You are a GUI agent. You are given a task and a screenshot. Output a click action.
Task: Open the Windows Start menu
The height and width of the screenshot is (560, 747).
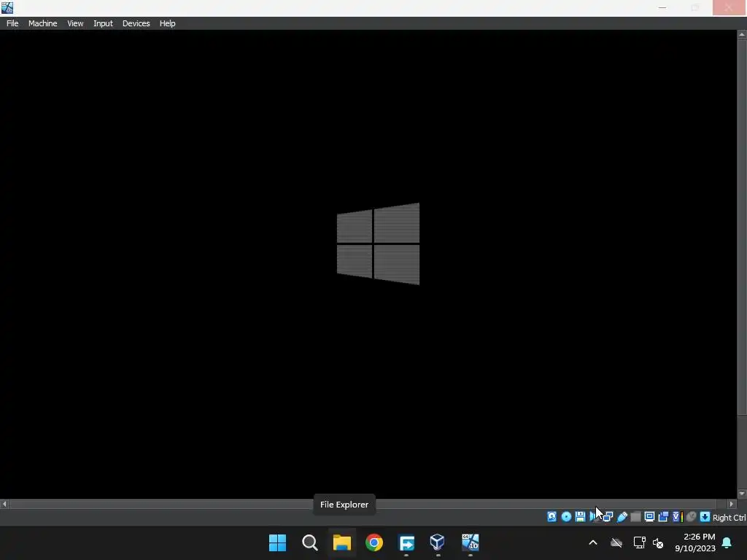(x=278, y=542)
